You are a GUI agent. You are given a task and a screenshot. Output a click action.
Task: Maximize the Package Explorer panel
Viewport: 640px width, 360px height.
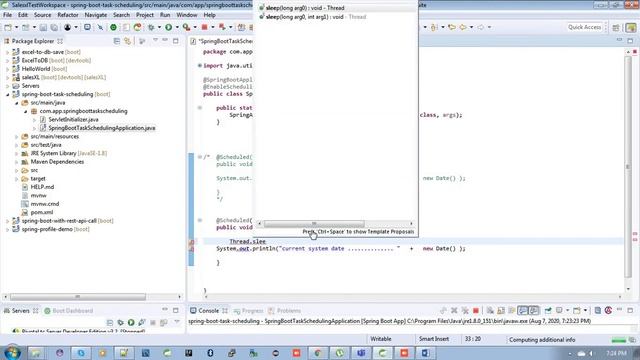click(176, 41)
